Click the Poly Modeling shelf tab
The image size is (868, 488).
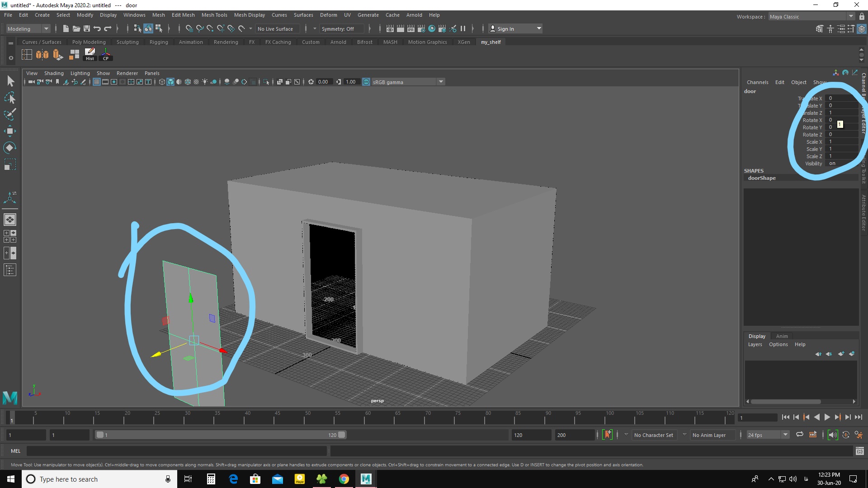click(88, 42)
